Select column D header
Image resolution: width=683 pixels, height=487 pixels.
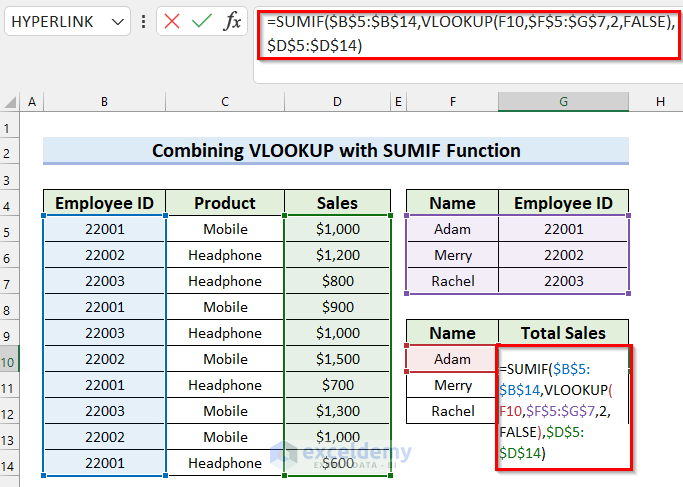point(337,102)
